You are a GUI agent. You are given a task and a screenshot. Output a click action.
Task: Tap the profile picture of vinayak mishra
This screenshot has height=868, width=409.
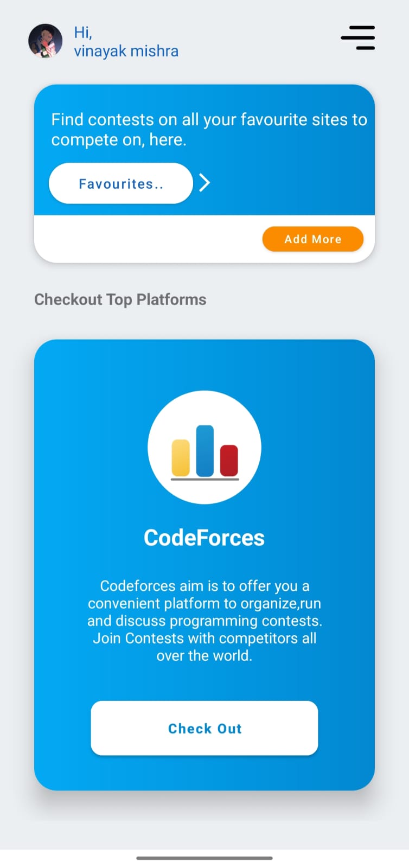(46, 40)
